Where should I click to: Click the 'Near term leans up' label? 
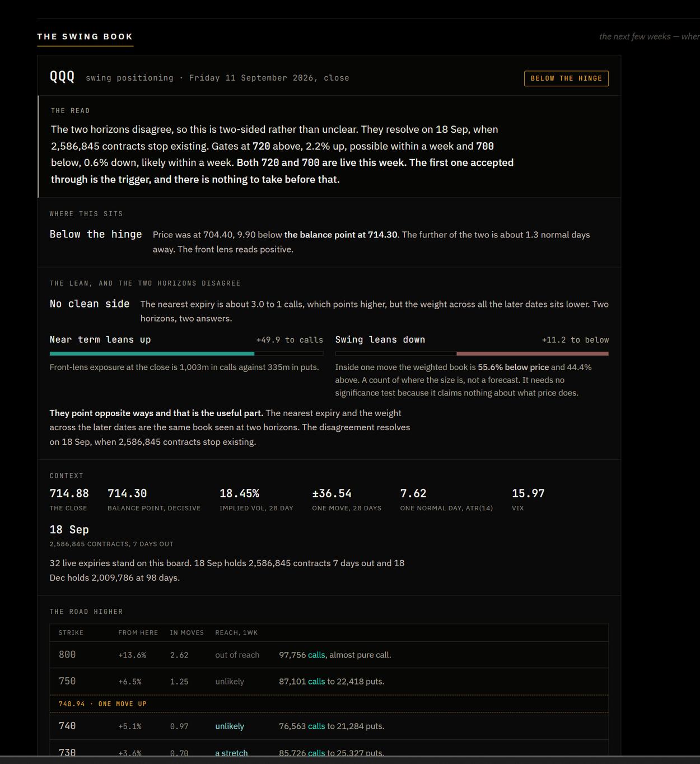pyautogui.click(x=100, y=340)
